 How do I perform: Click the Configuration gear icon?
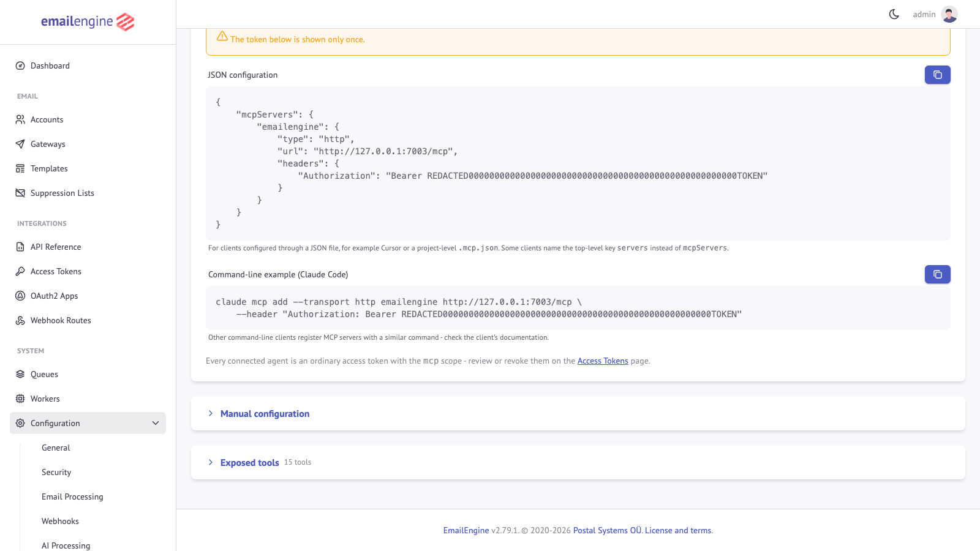[20, 423]
